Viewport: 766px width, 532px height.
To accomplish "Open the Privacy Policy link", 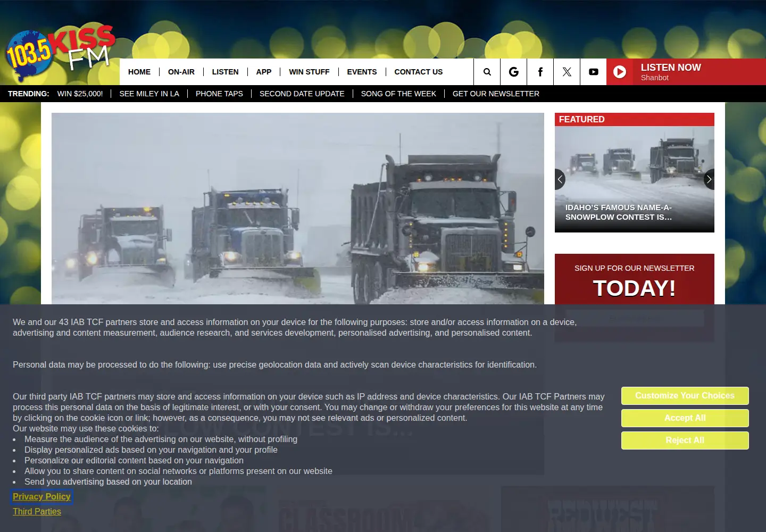I will [41, 497].
